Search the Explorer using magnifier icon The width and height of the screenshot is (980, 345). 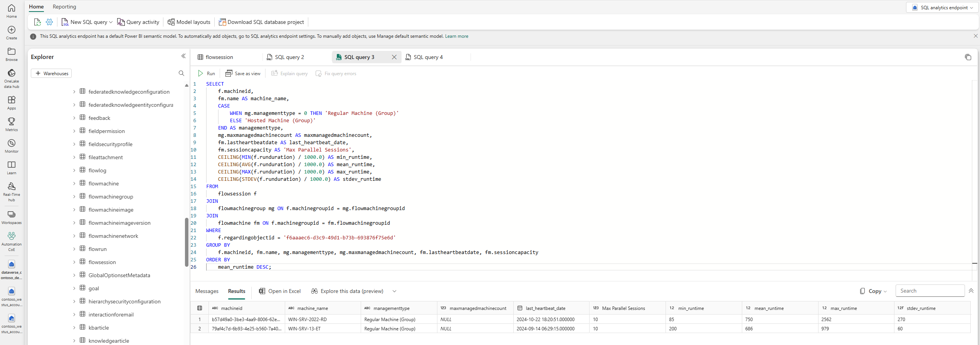(182, 73)
